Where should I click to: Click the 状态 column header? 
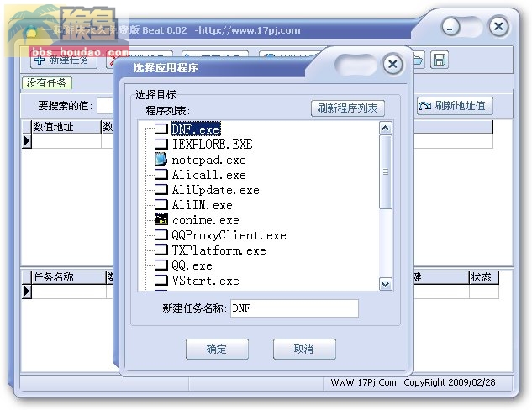(x=483, y=277)
